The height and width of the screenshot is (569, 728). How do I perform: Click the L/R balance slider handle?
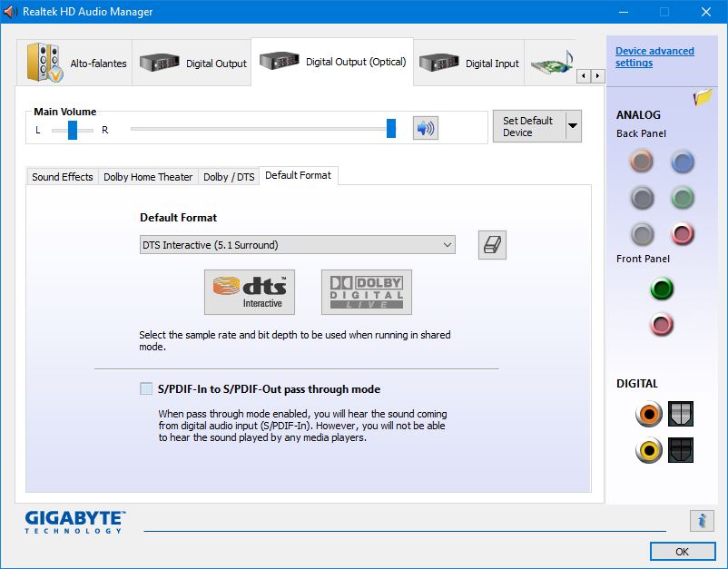[x=73, y=130]
